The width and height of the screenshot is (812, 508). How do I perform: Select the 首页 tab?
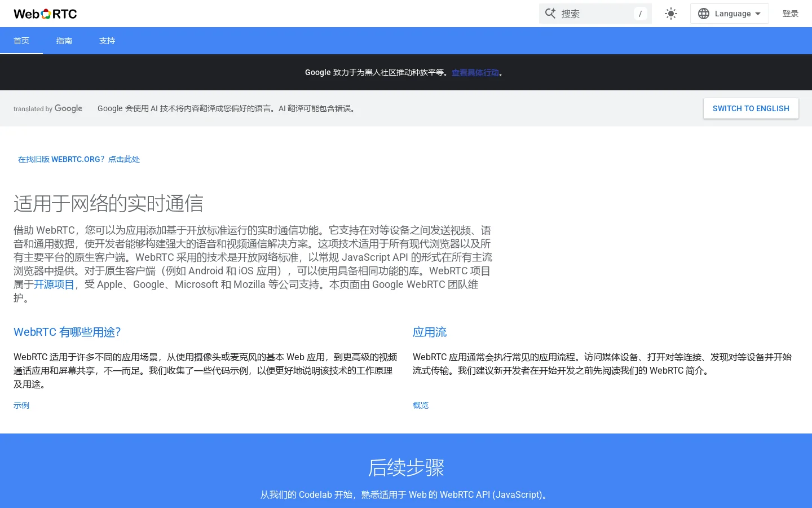(x=21, y=41)
